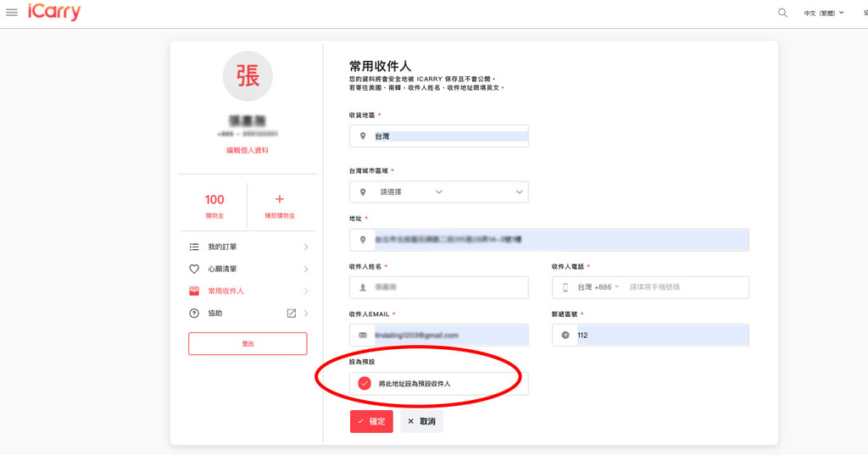Image resolution: width=868 pixels, height=455 pixels.
Task: Click the 登出 logout button
Action: pyautogui.click(x=248, y=343)
